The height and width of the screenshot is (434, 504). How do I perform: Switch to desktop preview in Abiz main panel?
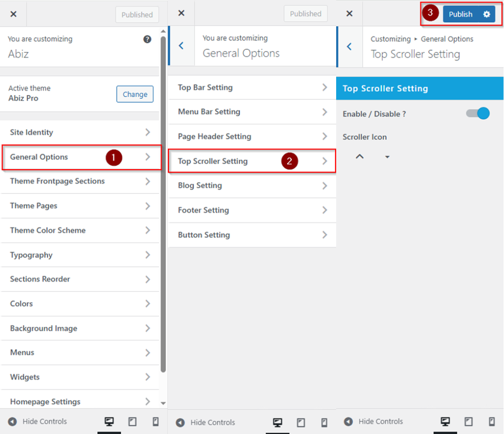[x=109, y=422]
